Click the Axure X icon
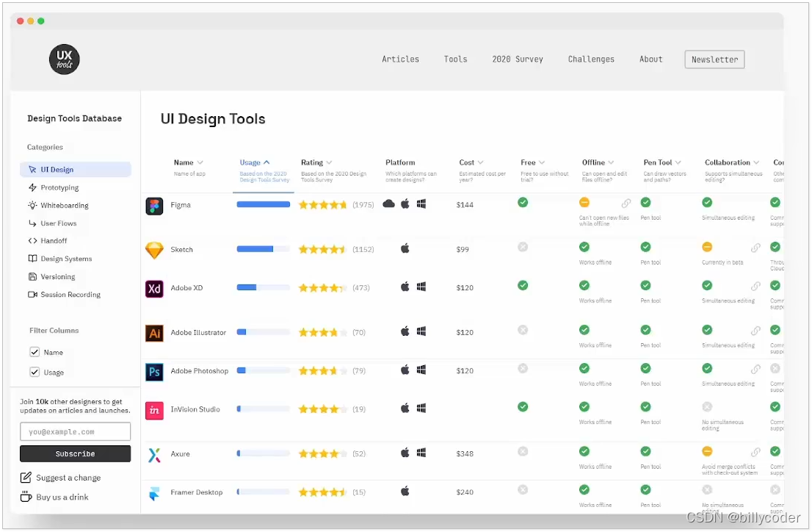The image size is (812, 532). 154,456
